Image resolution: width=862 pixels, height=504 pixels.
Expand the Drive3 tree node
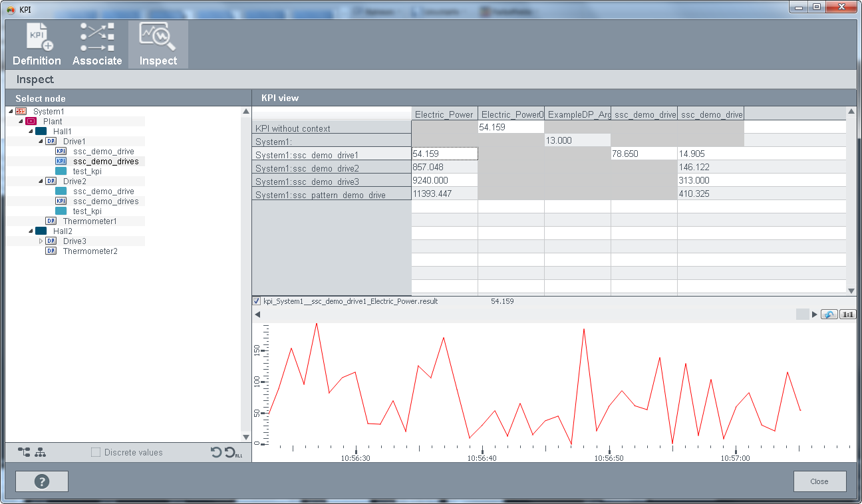tap(41, 241)
